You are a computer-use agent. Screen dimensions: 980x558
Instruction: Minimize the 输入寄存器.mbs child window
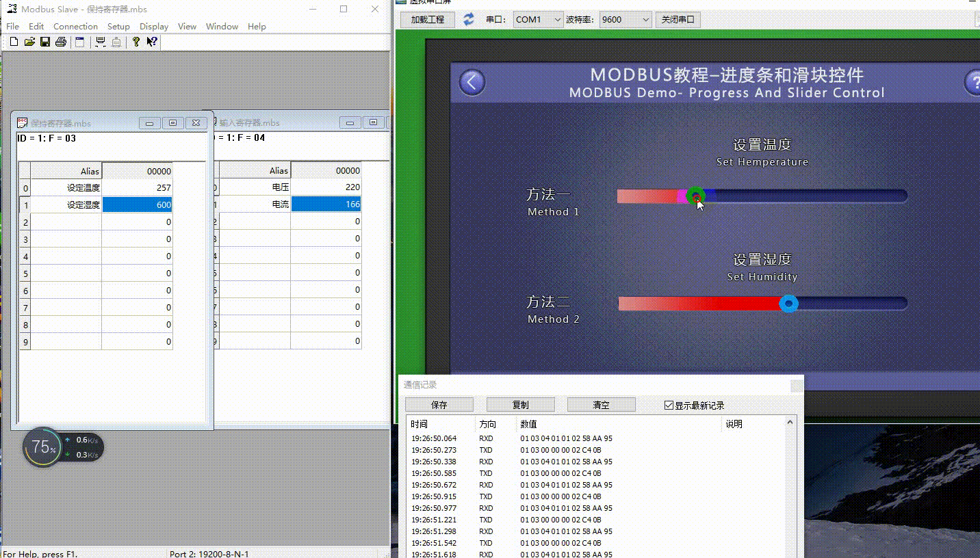(350, 123)
